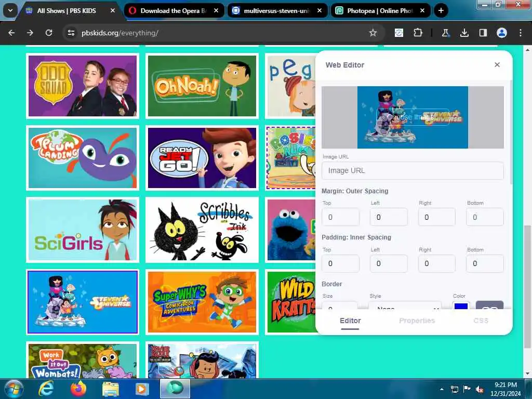The width and height of the screenshot is (532, 399).
Task: Open the Peg + Cat show tile
Action: click(x=290, y=86)
